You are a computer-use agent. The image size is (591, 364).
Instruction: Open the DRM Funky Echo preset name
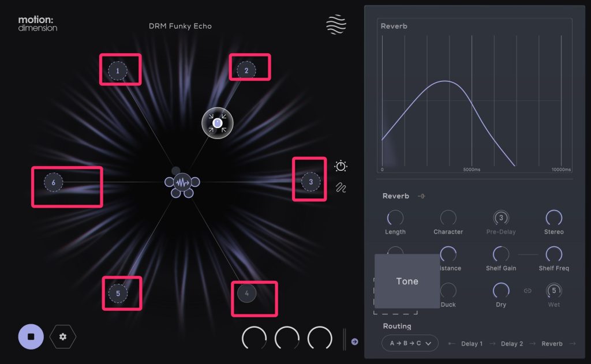point(180,26)
